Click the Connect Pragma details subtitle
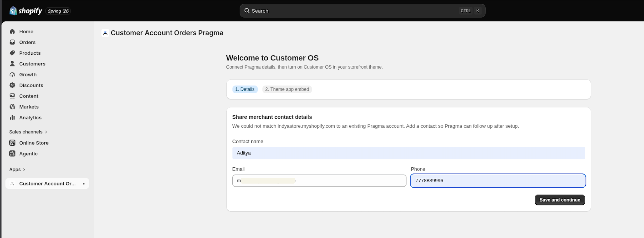644x238 pixels. coord(304,67)
